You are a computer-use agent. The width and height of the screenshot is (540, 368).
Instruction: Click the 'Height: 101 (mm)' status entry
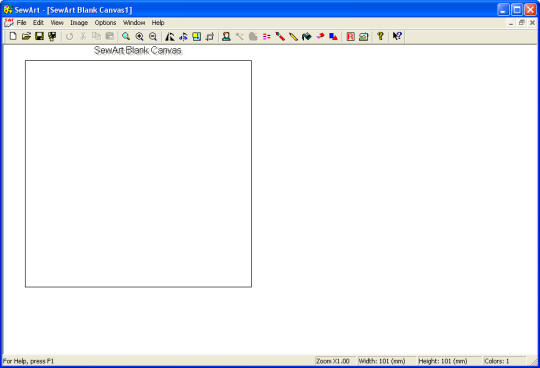[x=443, y=361]
